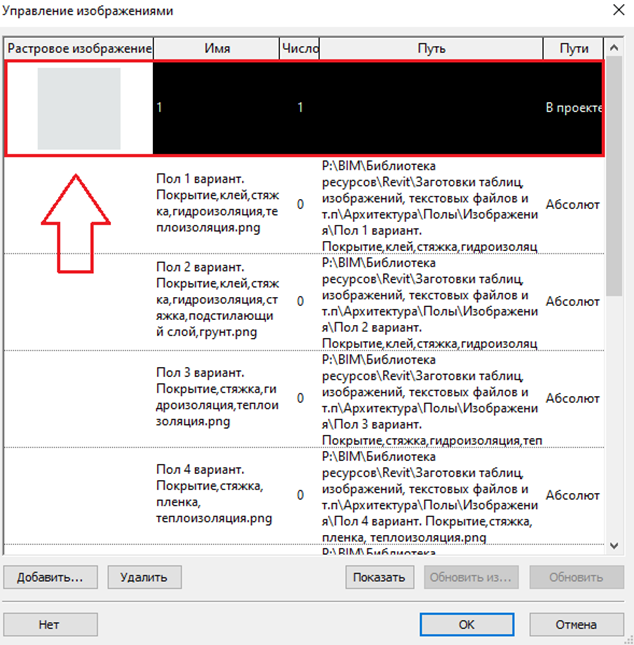Click the count 0 in Пол 2 row

click(x=300, y=301)
